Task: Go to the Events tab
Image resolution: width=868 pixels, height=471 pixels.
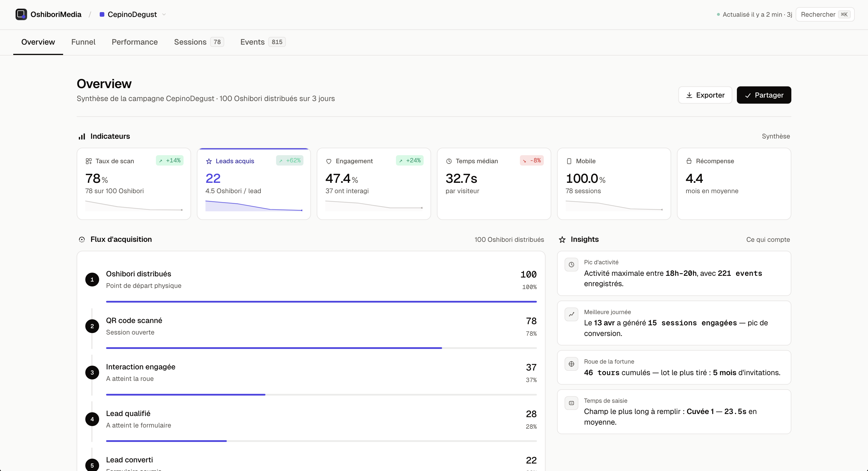Action: click(x=263, y=42)
